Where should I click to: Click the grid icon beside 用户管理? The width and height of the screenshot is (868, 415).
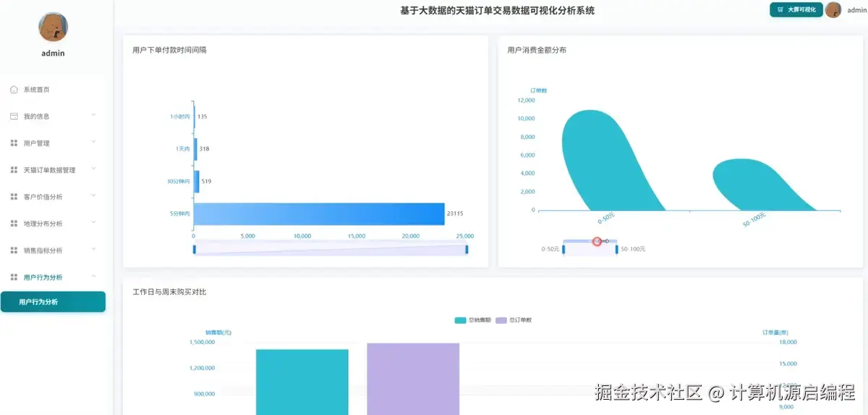click(14, 143)
